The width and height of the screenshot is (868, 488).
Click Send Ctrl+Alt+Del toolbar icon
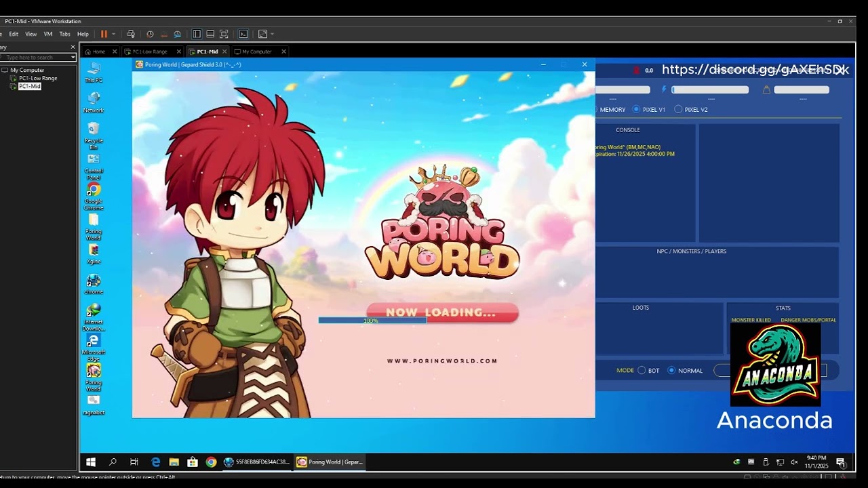pos(131,34)
